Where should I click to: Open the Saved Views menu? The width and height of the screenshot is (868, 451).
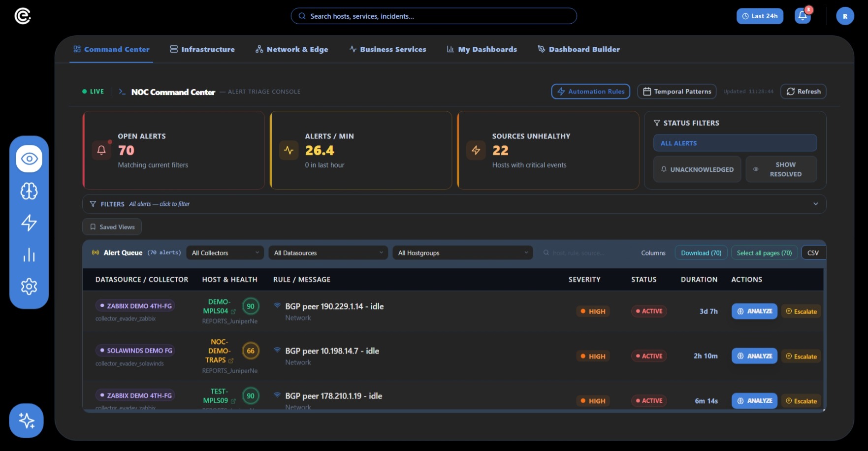pyautogui.click(x=112, y=227)
